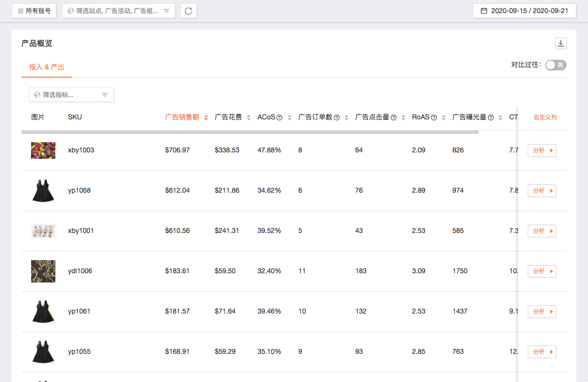The image size is (588, 382).
Task: Click 自定义列 to customize columns
Action: (545, 117)
